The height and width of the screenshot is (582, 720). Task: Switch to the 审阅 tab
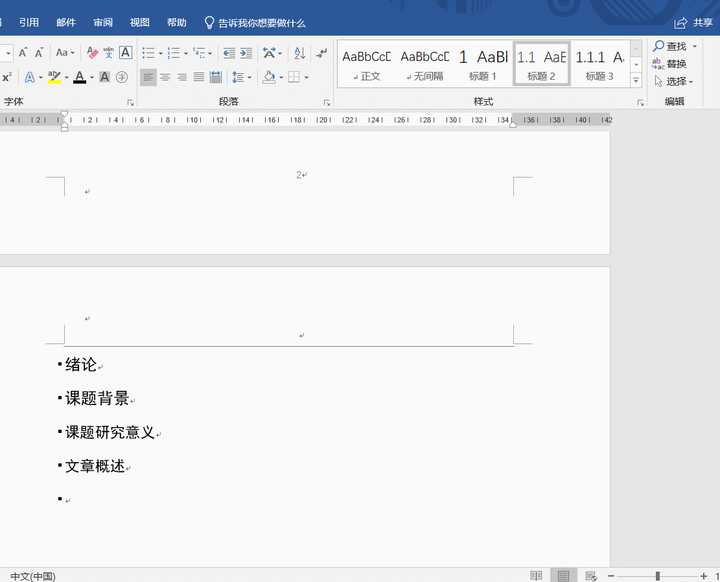pos(103,23)
